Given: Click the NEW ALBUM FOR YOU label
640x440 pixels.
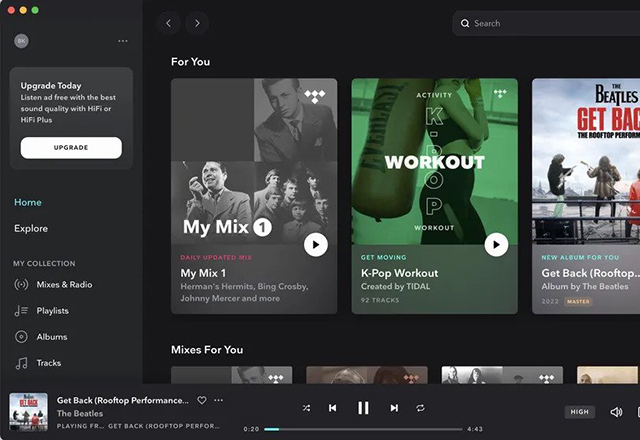Looking at the screenshot, I should tap(580, 258).
